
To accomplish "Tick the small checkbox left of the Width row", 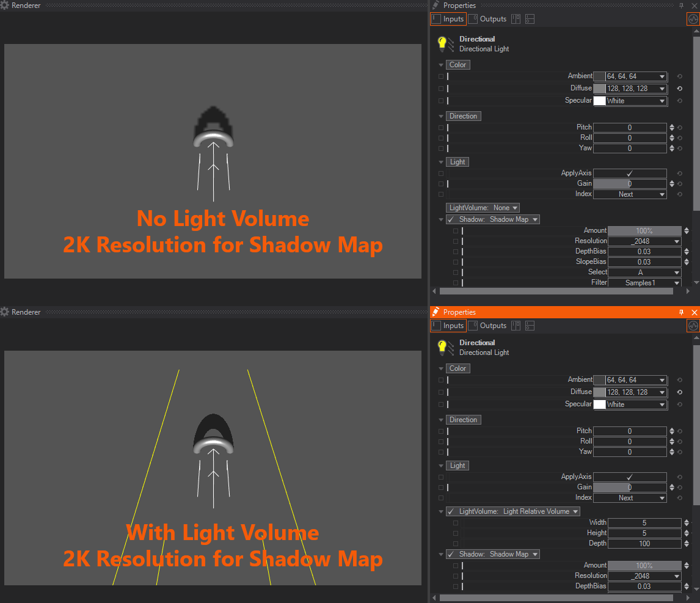I will click(x=456, y=523).
